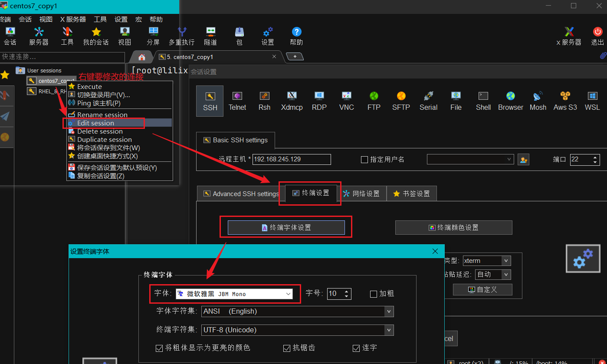Toggle the 抗锯齿 (antialiasing) checkbox
Screen dimensions: 607x364
286,348
